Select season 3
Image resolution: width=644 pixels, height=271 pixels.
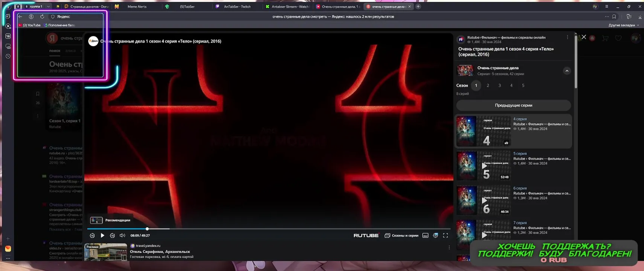(500, 85)
